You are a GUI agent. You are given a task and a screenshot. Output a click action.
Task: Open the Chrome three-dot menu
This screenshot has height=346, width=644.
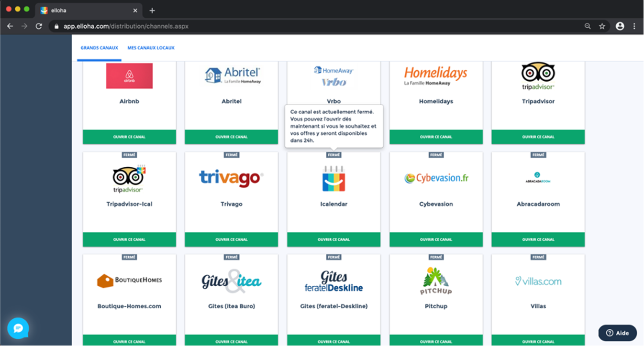634,26
